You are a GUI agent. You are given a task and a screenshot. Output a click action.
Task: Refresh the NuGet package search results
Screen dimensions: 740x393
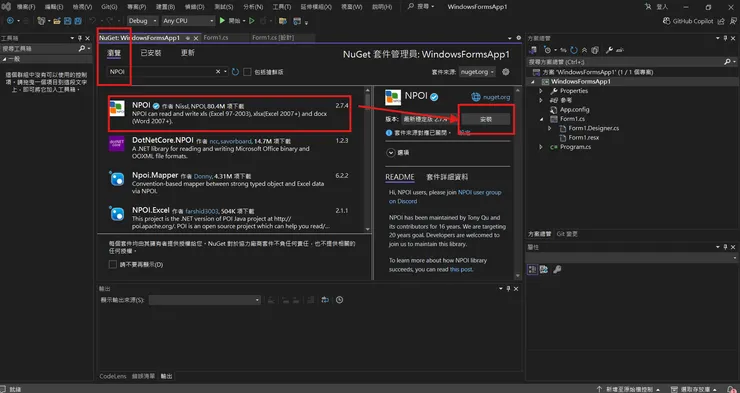[235, 72]
